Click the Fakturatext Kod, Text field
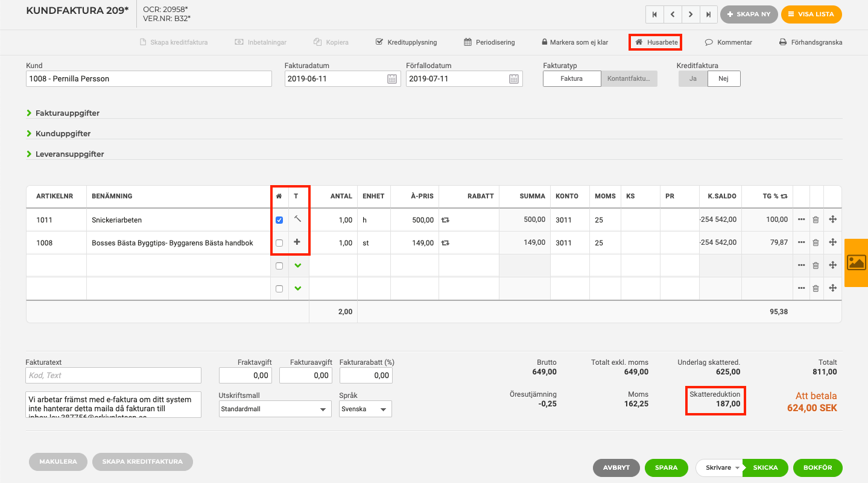Image resolution: width=868 pixels, height=483 pixels. [113, 375]
